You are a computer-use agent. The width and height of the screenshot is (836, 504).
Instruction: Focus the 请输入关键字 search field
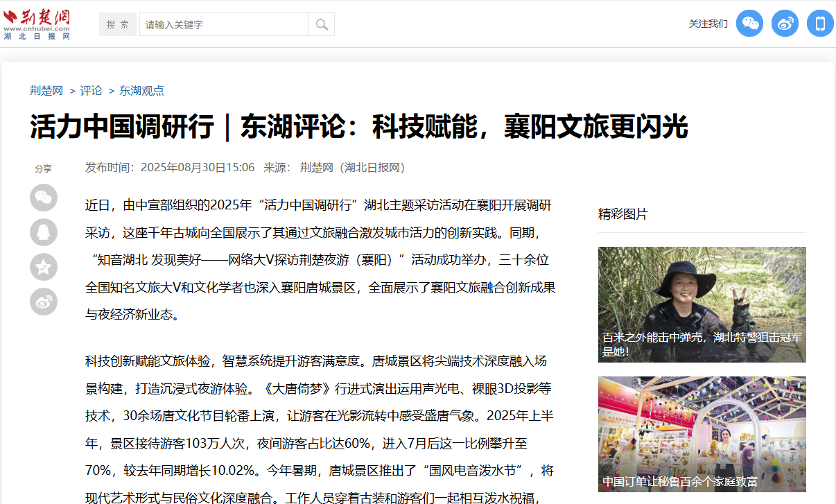click(x=223, y=24)
